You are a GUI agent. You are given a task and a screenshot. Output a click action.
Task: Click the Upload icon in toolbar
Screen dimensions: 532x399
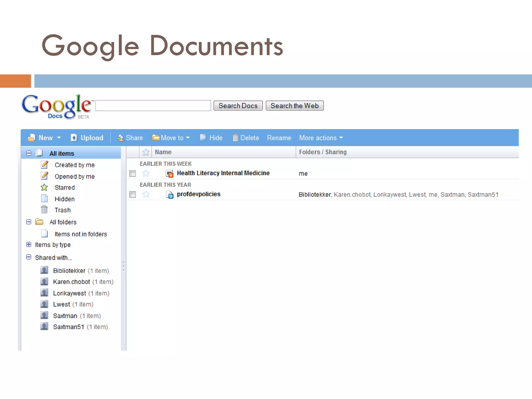[x=74, y=138]
